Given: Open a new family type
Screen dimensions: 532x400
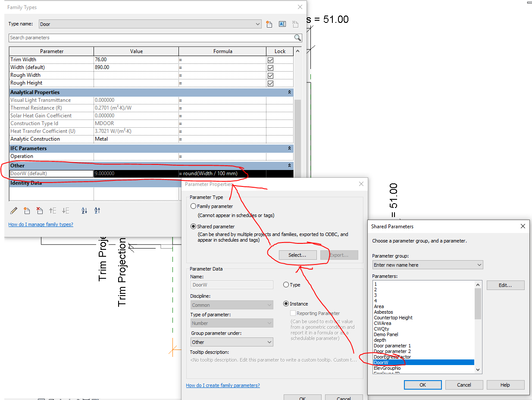Looking at the screenshot, I should (269, 24).
